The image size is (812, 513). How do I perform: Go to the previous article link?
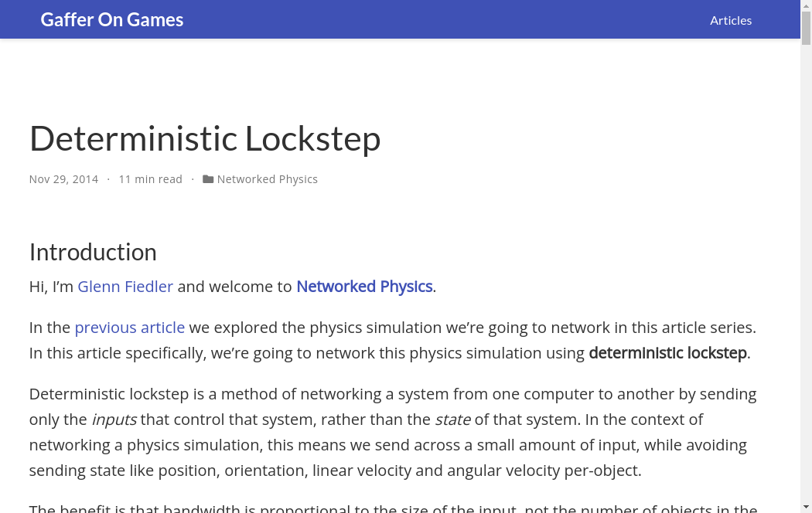click(130, 328)
